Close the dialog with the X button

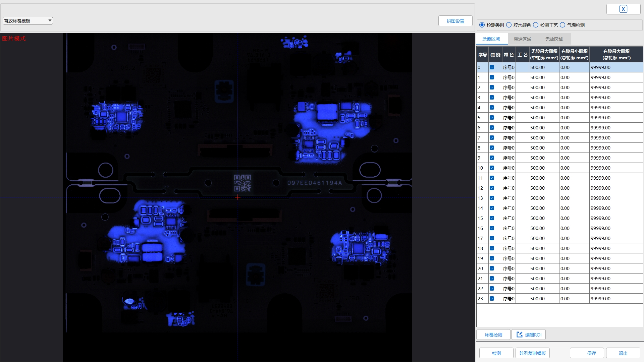pos(623,9)
